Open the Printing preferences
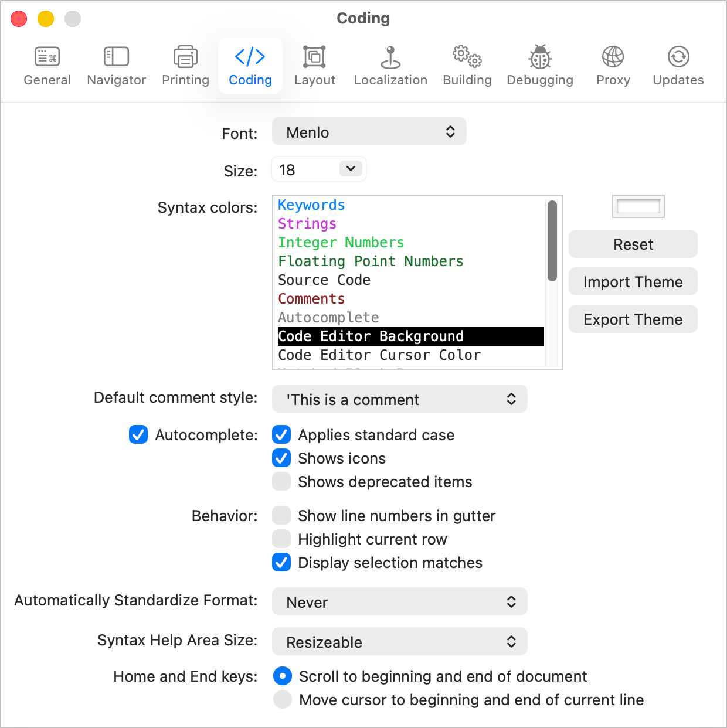The image size is (727, 728). click(x=185, y=64)
